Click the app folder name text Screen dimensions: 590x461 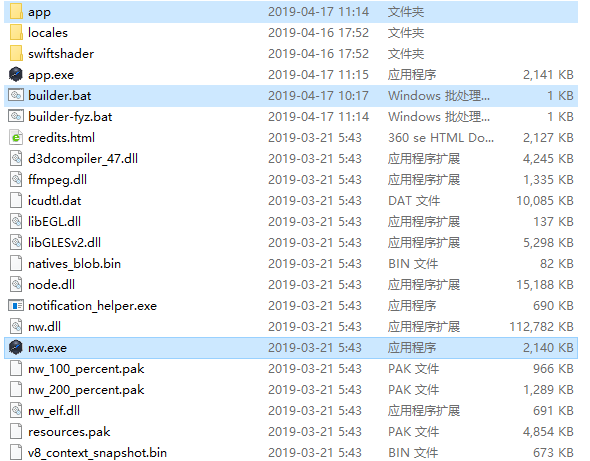click(39, 12)
